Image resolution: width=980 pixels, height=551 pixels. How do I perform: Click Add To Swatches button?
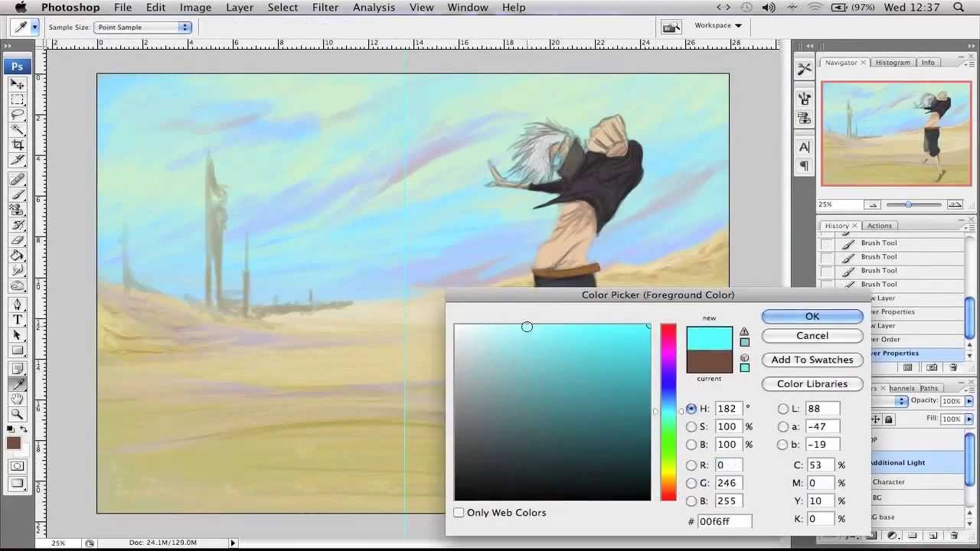[x=812, y=360]
